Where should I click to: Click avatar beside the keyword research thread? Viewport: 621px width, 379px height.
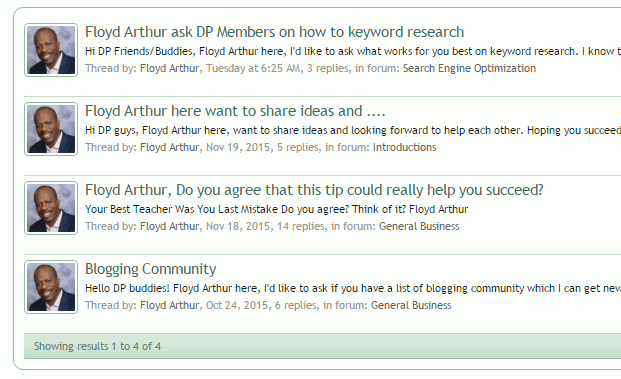point(51,50)
